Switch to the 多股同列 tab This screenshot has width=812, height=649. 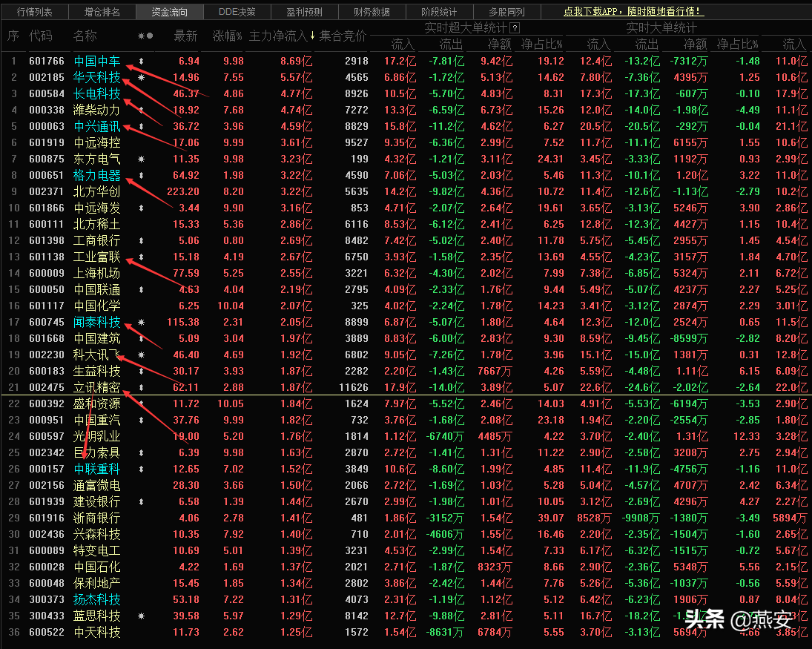(x=506, y=11)
